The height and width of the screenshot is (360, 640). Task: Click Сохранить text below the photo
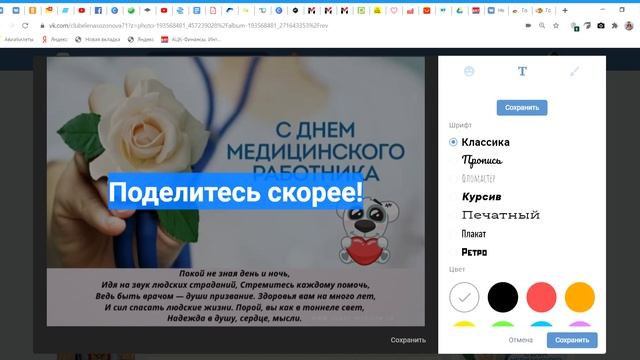408,340
